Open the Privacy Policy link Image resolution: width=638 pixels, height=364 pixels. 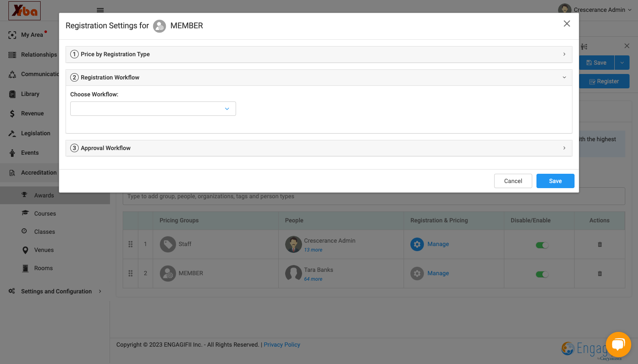282,345
